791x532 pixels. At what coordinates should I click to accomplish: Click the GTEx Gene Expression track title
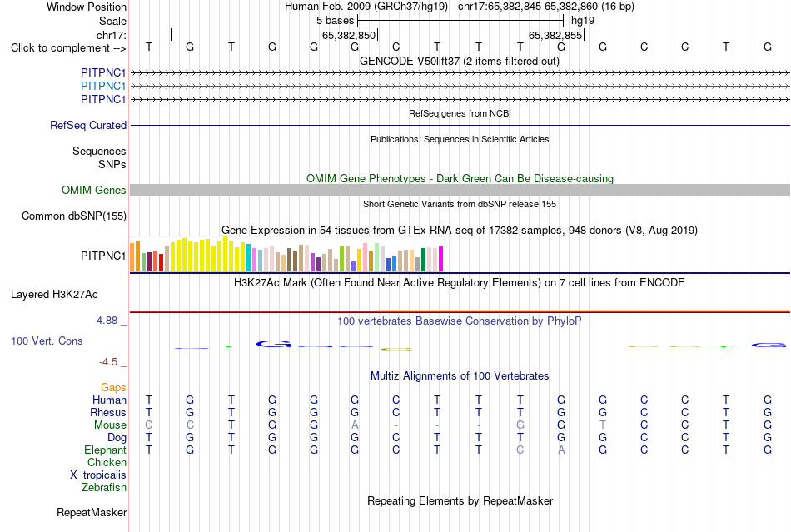(460, 231)
